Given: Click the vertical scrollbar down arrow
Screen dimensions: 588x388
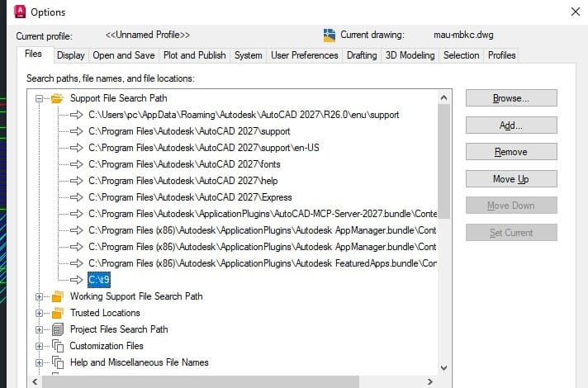Looking at the screenshot, I should (x=444, y=367).
